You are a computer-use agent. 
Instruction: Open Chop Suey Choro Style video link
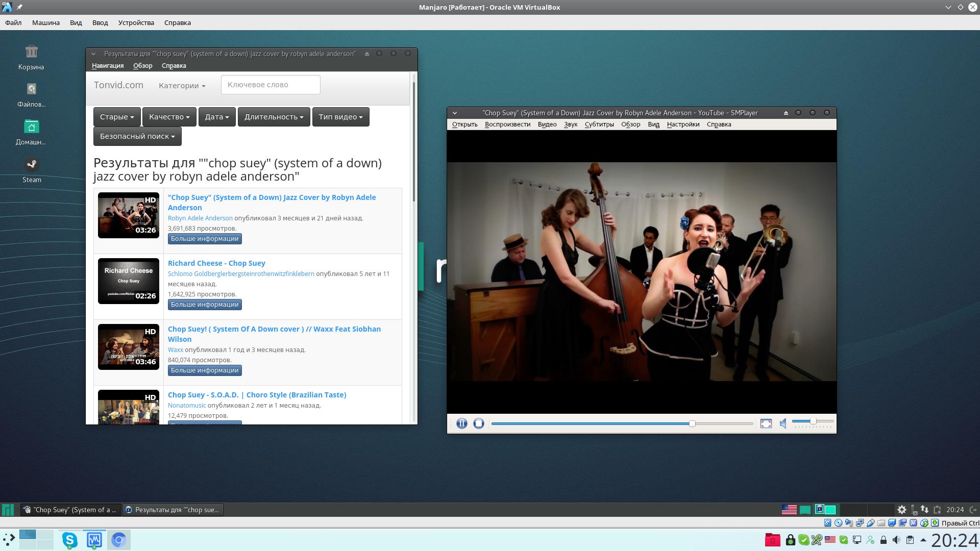(x=257, y=395)
